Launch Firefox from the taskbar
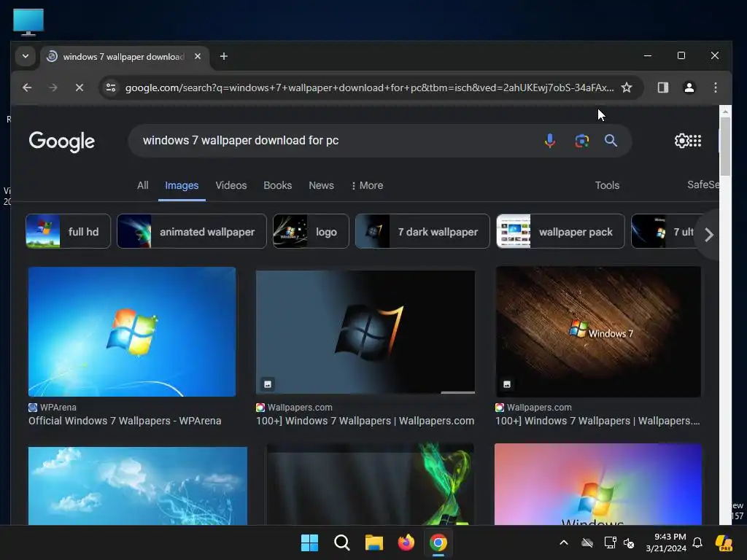747x560 pixels. pyautogui.click(x=406, y=542)
